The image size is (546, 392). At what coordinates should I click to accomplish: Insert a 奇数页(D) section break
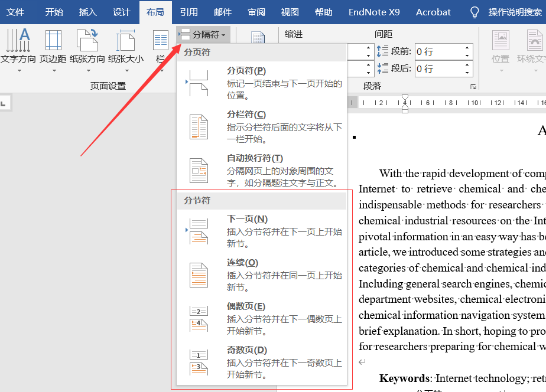[x=262, y=363]
